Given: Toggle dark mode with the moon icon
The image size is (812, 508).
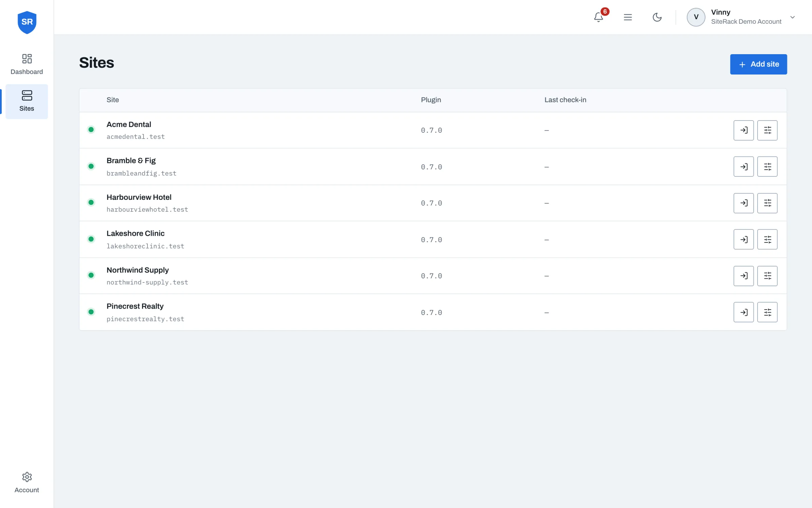Looking at the screenshot, I should tap(657, 17).
